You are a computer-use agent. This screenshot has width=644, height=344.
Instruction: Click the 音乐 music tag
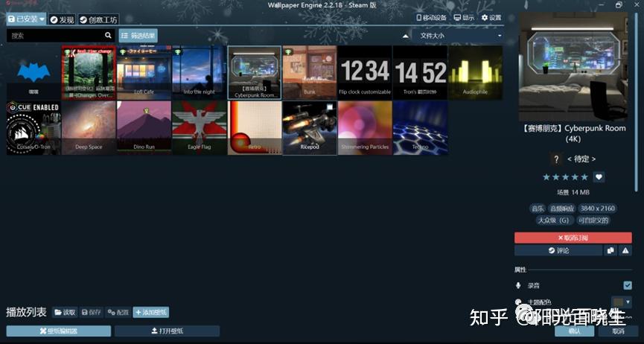tap(538, 208)
